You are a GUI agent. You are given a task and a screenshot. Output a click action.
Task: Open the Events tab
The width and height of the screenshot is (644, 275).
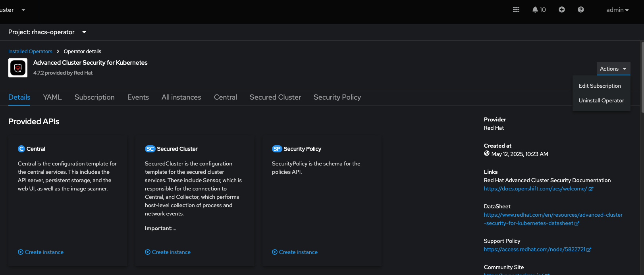pos(138,97)
